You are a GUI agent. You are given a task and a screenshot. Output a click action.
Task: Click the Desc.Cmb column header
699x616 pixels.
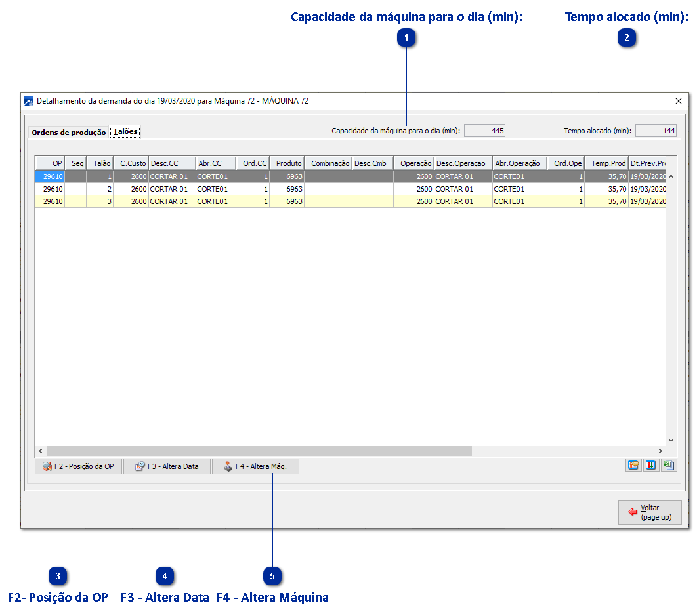tap(373, 163)
